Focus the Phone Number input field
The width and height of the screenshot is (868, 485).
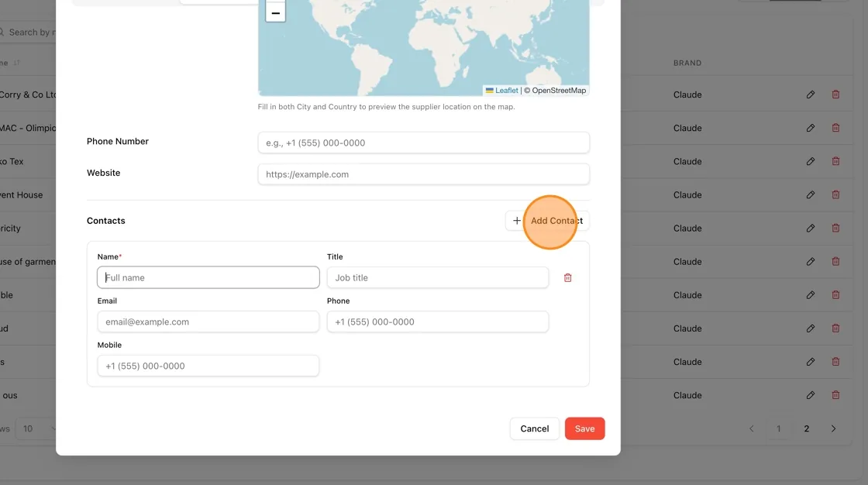pos(423,143)
